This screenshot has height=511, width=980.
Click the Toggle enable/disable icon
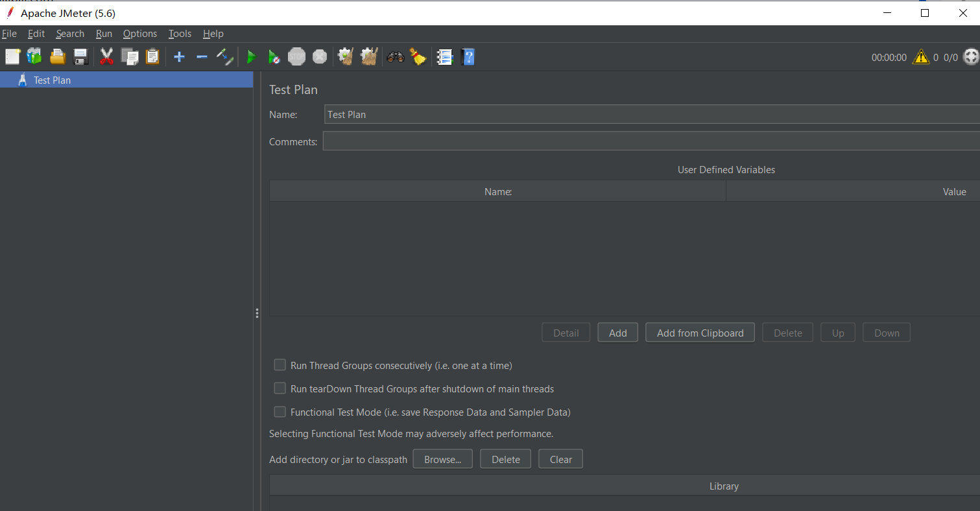click(224, 57)
